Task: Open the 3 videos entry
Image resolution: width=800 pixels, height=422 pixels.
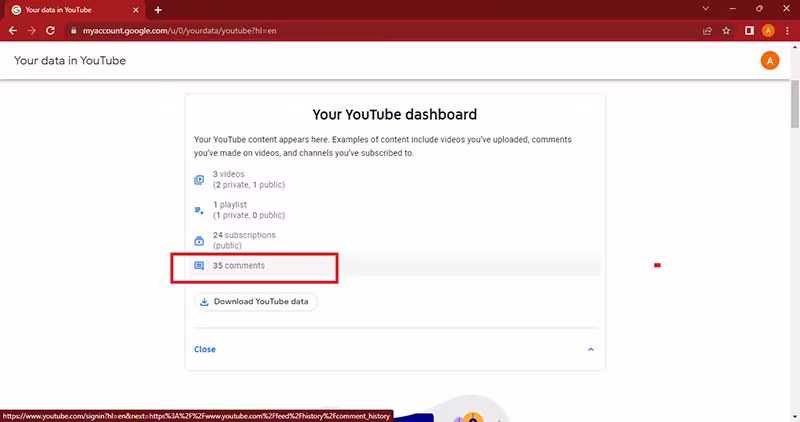Action: tap(396, 179)
